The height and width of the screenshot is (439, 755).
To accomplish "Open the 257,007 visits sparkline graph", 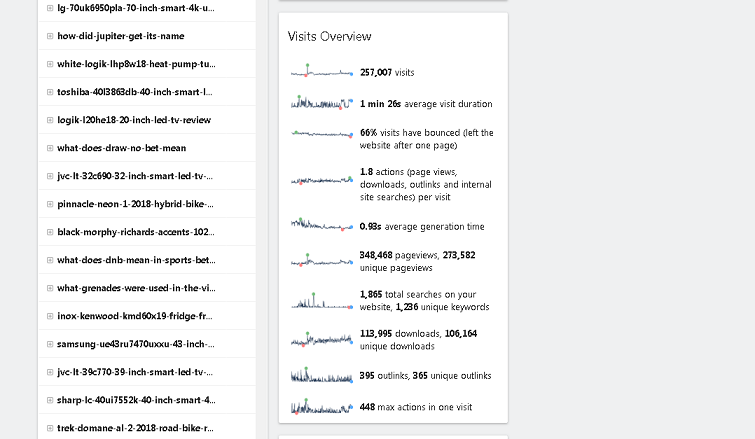I will 322,72.
